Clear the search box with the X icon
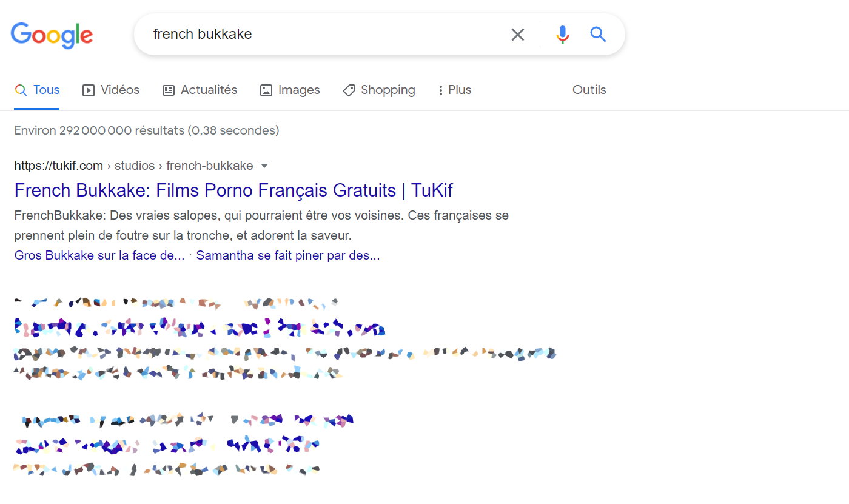Image resolution: width=849 pixels, height=504 pixels. (x=517, y=35)
